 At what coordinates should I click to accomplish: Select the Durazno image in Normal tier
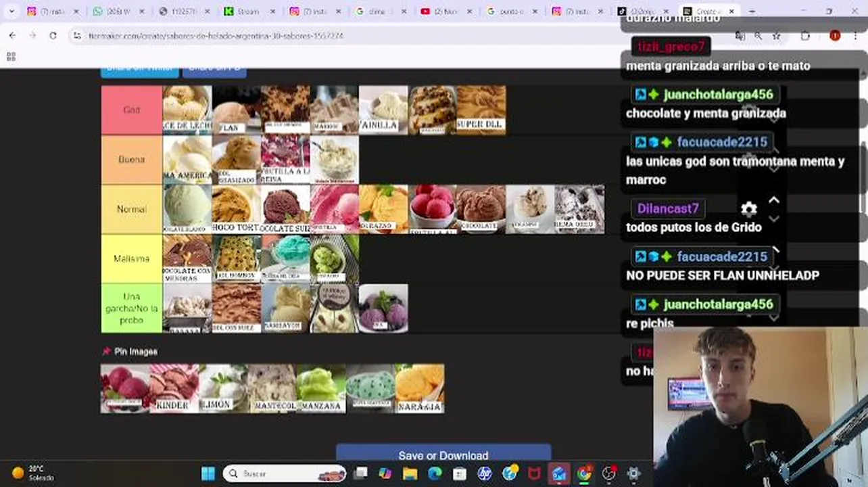tap(383, 209)
